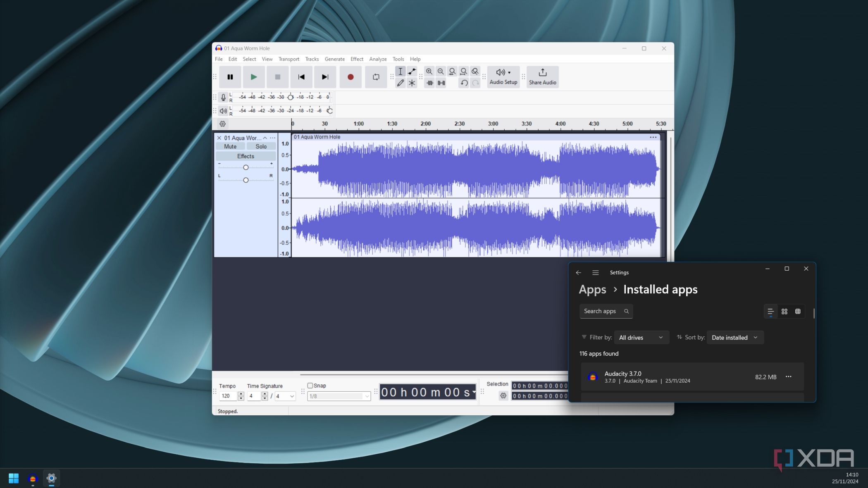Click the Undo arrow icon
868x488 pixels.
(x=464, y=83)
